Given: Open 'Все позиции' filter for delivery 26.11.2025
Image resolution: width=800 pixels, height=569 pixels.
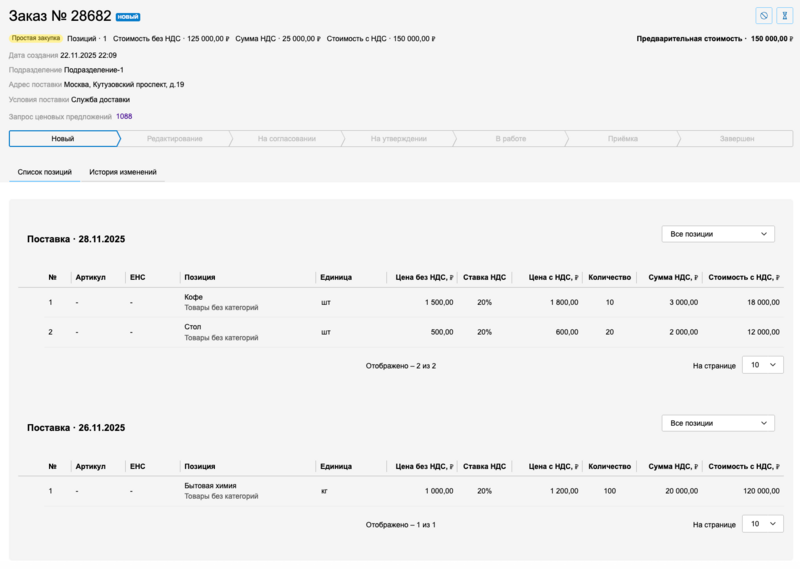Looking at the screenshot, I should pyautogui.click(x=718, y=423).
